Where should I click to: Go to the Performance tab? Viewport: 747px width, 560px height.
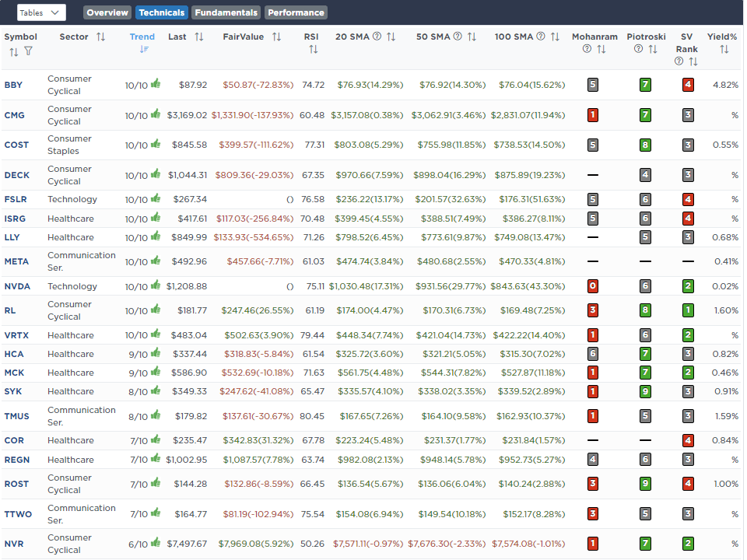[296, 12]
